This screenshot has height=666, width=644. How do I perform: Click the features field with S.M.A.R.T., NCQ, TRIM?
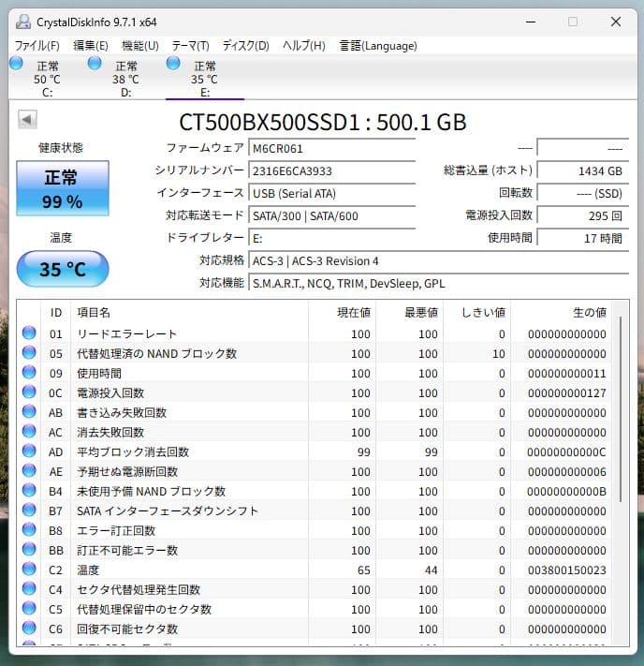[x=438, y=283]
